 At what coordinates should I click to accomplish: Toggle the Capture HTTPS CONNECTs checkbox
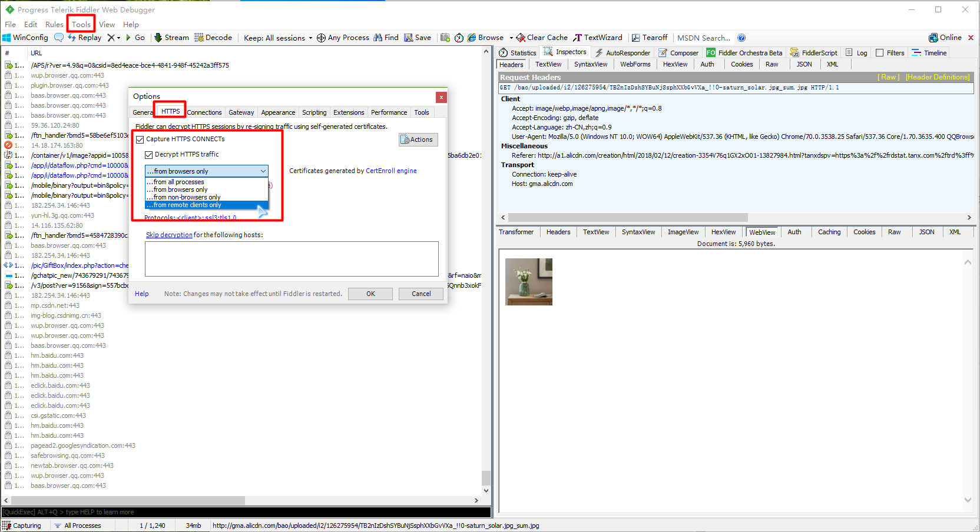140,139
